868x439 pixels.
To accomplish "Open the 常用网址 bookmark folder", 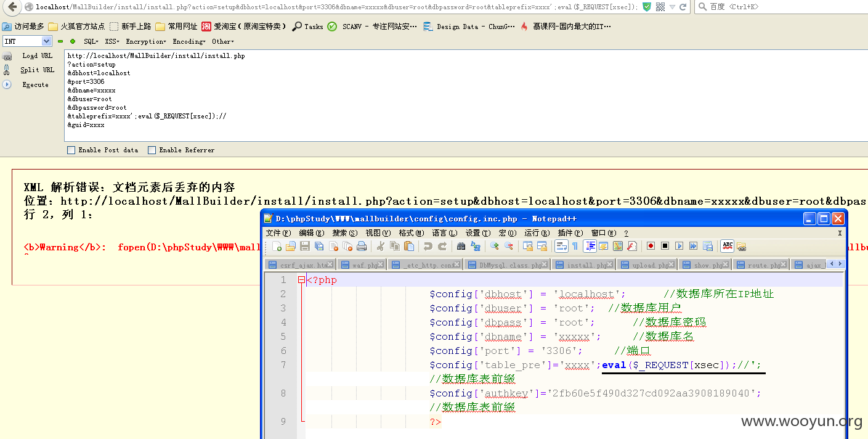I will click(176, 27).
